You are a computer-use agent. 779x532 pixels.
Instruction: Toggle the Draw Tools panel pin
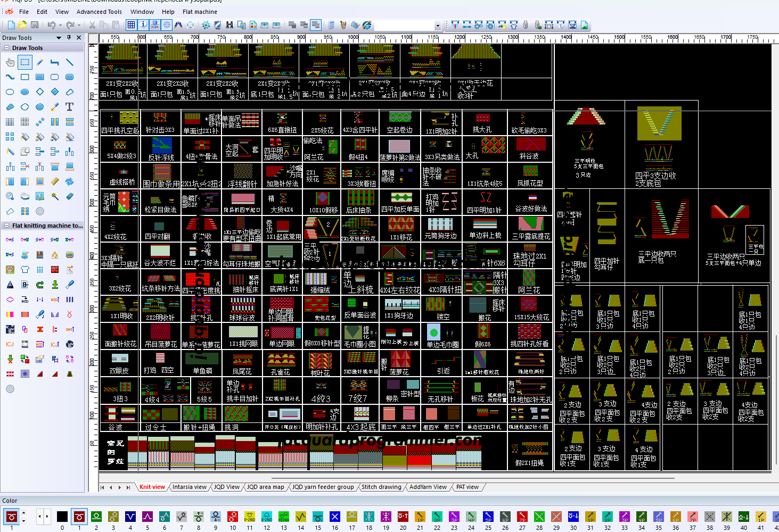coord(69,38)
